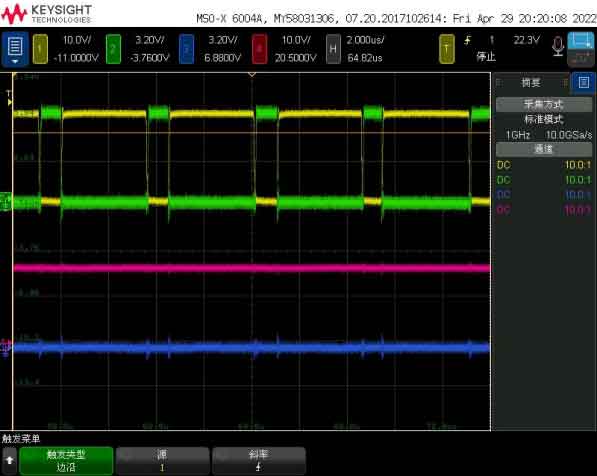This screenshot has height=476, width=597.
Task: Click the Keysight Technologies logo
Action: (46, 14)
